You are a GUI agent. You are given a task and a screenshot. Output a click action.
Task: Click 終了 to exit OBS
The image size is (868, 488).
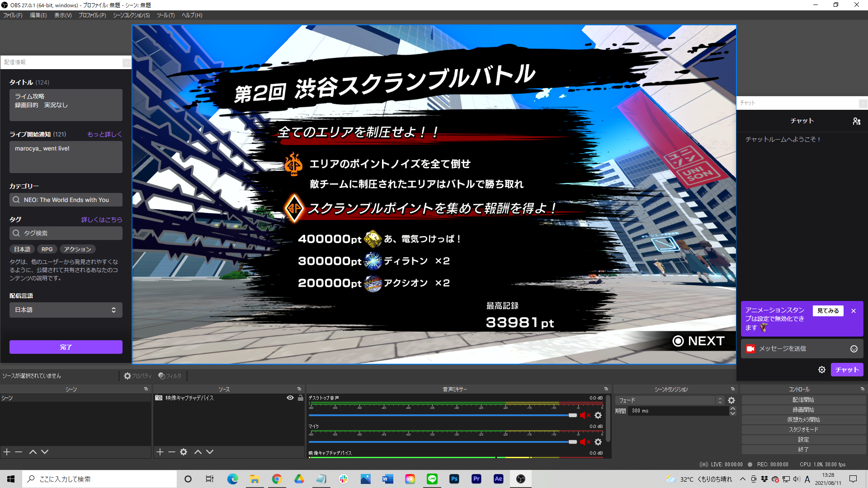803,450
